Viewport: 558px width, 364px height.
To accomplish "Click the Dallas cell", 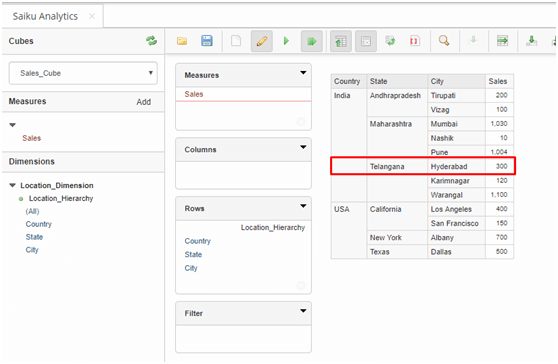I will (x=457, y=252).
